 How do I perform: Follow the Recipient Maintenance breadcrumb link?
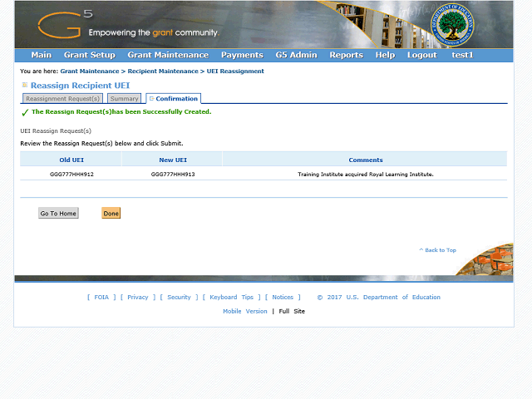163,71
